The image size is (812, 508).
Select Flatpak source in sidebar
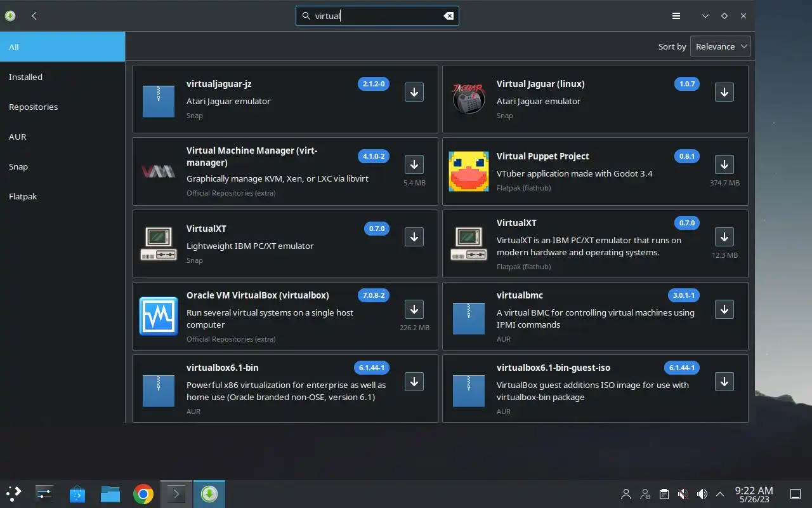point(62,196)
